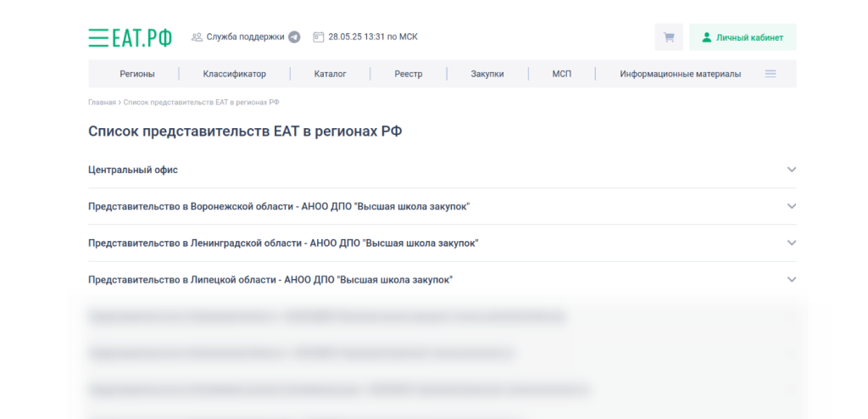Image resolution: width=868 pixels, height=419 pixels.
Task: Go to the Каталог section
Action: pyautogui.click(x=330, y=74)
